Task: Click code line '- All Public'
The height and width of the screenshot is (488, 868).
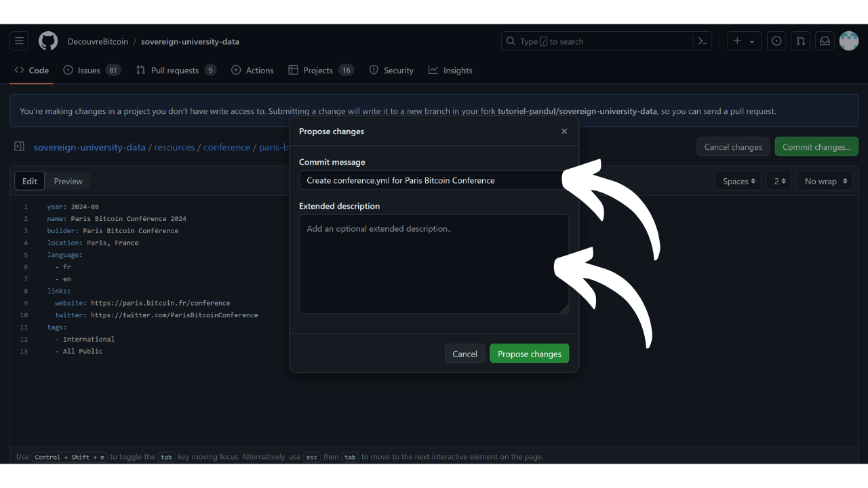Action: (79, 351)
